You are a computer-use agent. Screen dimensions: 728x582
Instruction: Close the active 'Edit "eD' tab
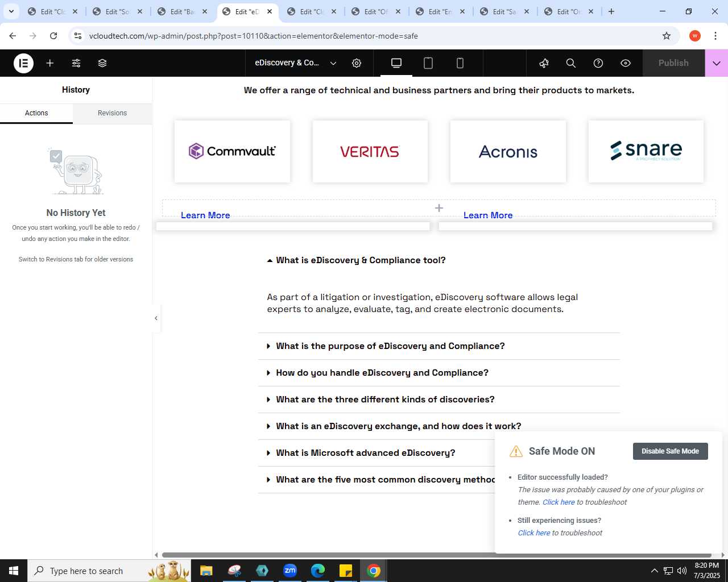click(x=270, y=11)
